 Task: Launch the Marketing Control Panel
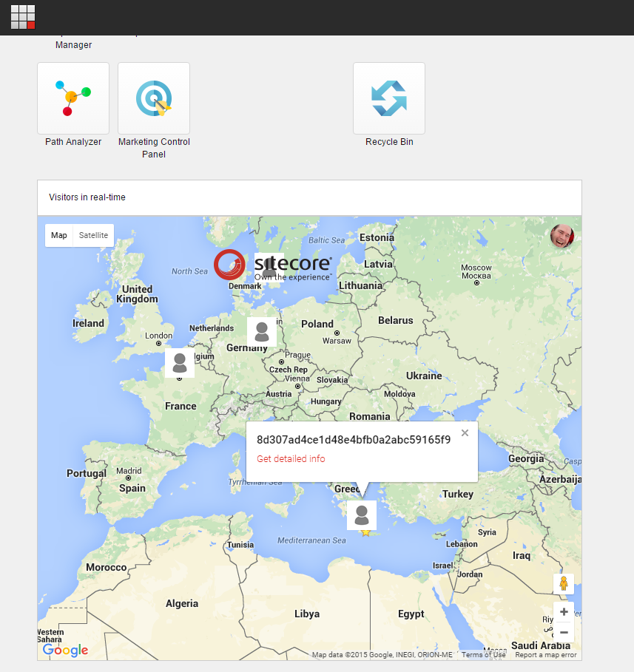pos(154,98)
